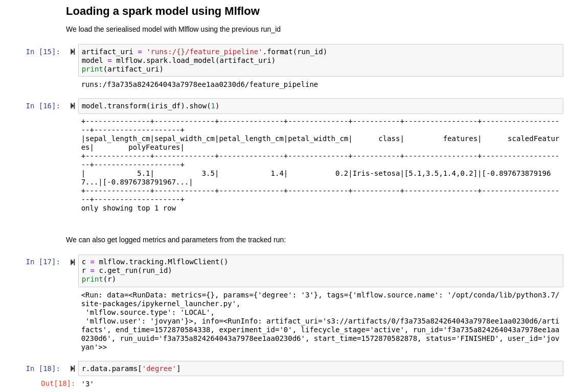The width and height of the screenshot is (569, 392).
Task: Run cell In [18] with its run icon
Action: point(73,369)
